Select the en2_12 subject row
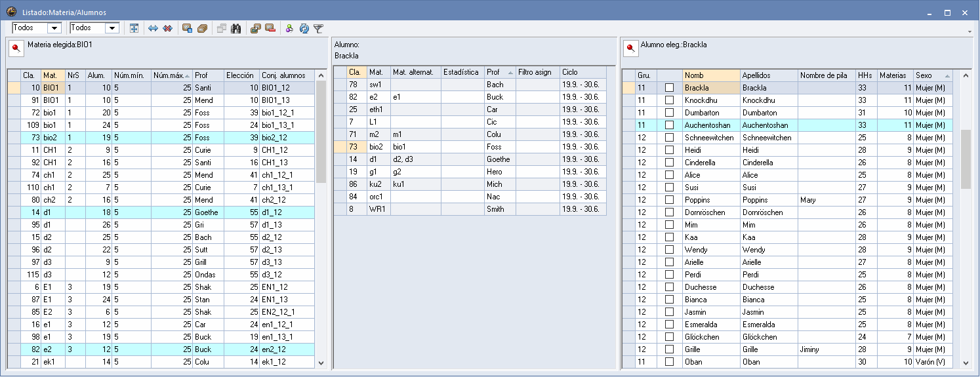 click(161, 349)
